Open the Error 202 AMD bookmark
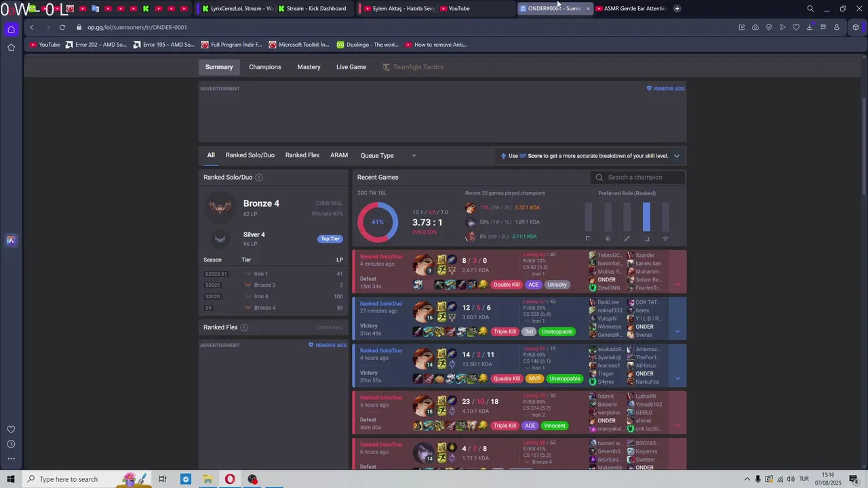868x488 pixels. pyautogui.click(x=96, y=45)
